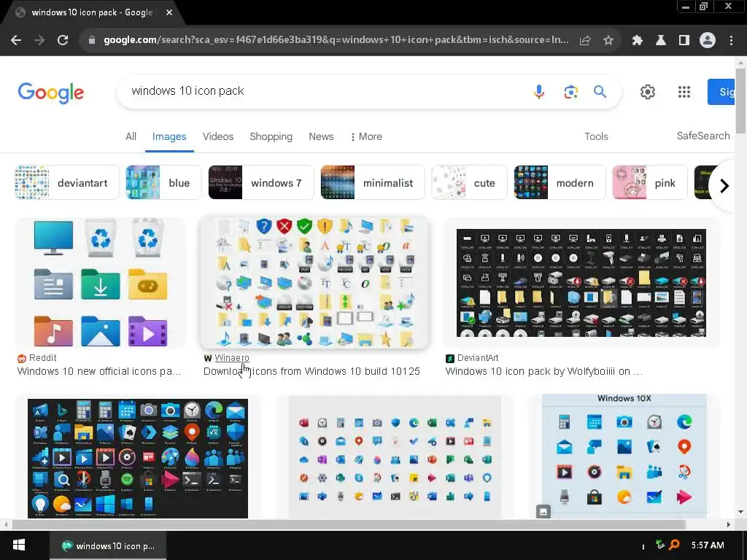Open the Winaero source link
The height and width of the screenshot is (560, 747).
click(x=227, y=358)
